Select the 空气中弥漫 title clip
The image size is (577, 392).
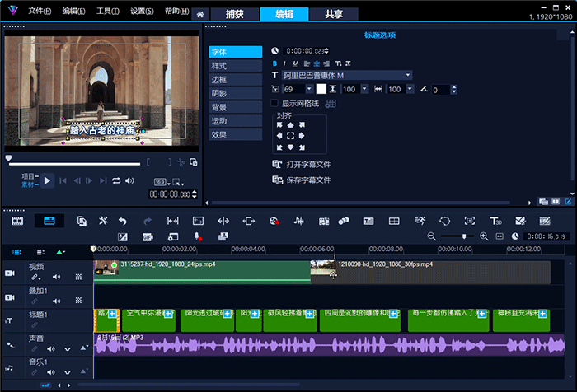[149, 320]
